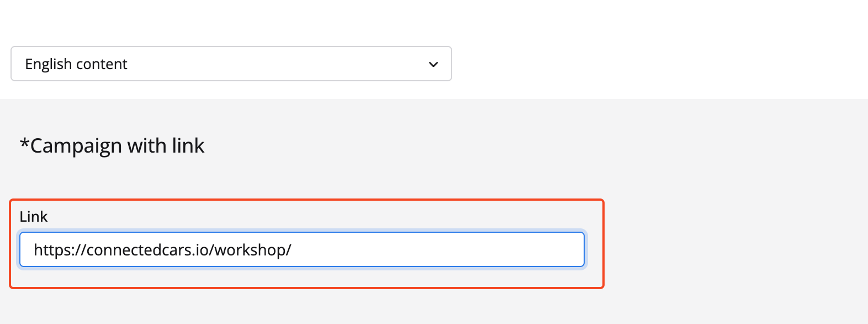Click the "English content" text in the selector
The height and width of the screenshot is (324, 868).
pos(76,64)
